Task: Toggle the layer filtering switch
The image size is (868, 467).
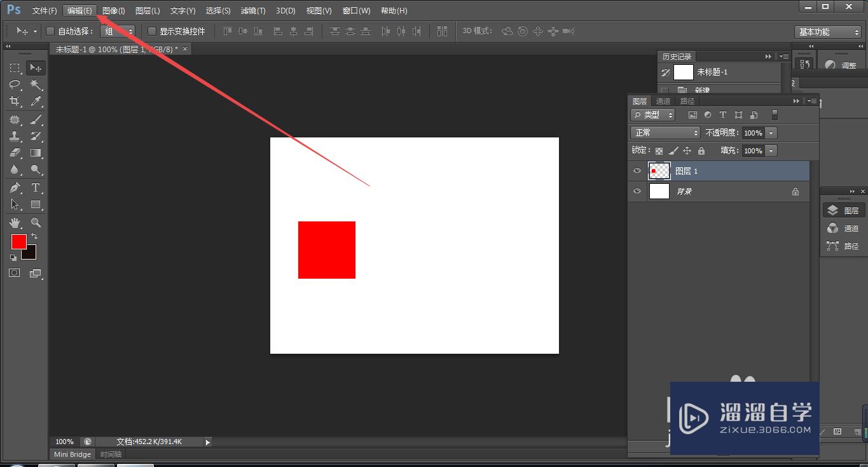Action: (775, 115)
